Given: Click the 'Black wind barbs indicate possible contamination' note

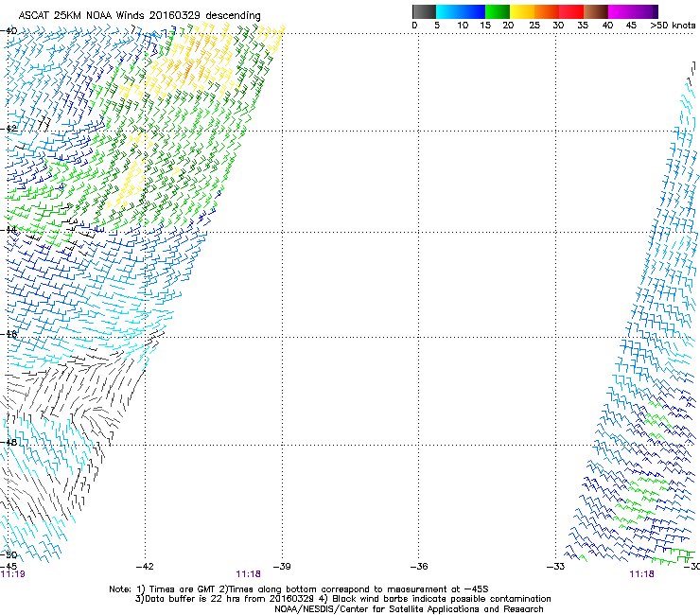Looking at the screenshot, I should (x=435, y=599).
